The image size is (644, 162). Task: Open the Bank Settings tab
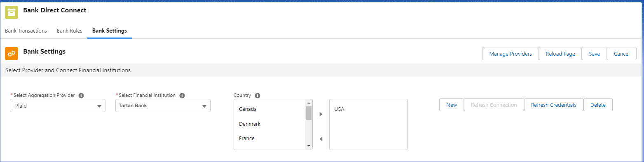tap(110, 31)
